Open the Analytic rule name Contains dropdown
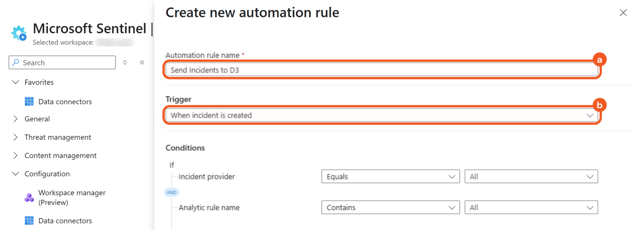This screenshot has height=230, width=644. pos(390,207)
